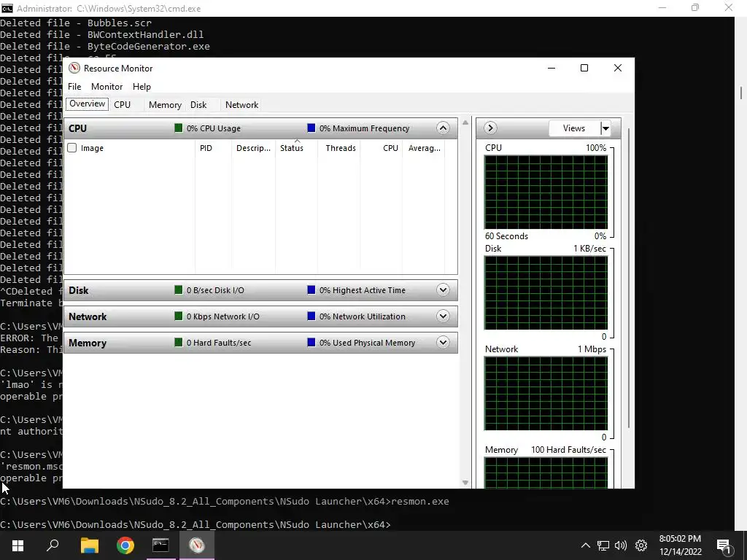Collapse the CPU section

(443, 128)
